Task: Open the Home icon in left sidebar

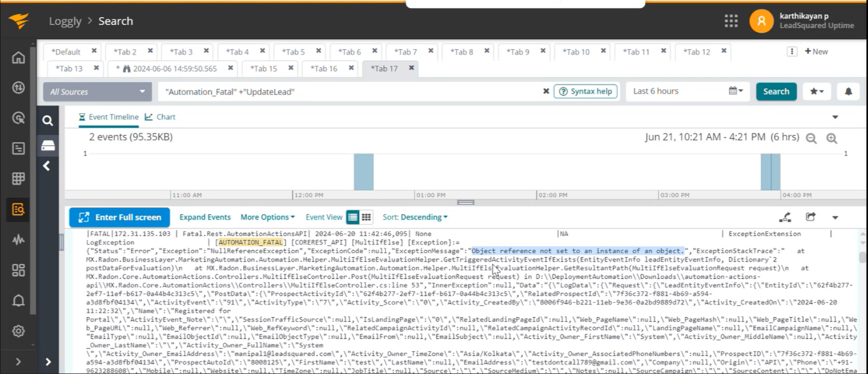Action: coord(19,58)
